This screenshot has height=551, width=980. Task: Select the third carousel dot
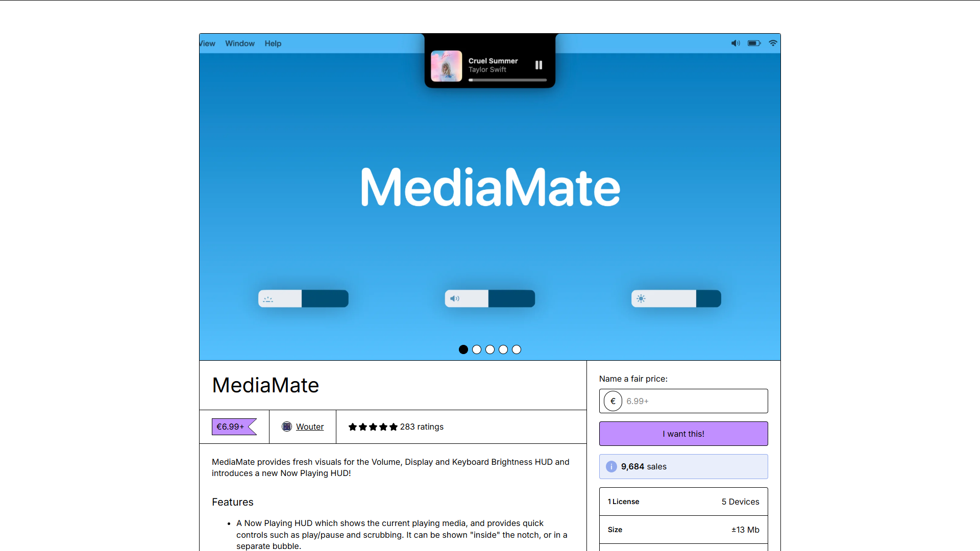[x=490, y=349]
